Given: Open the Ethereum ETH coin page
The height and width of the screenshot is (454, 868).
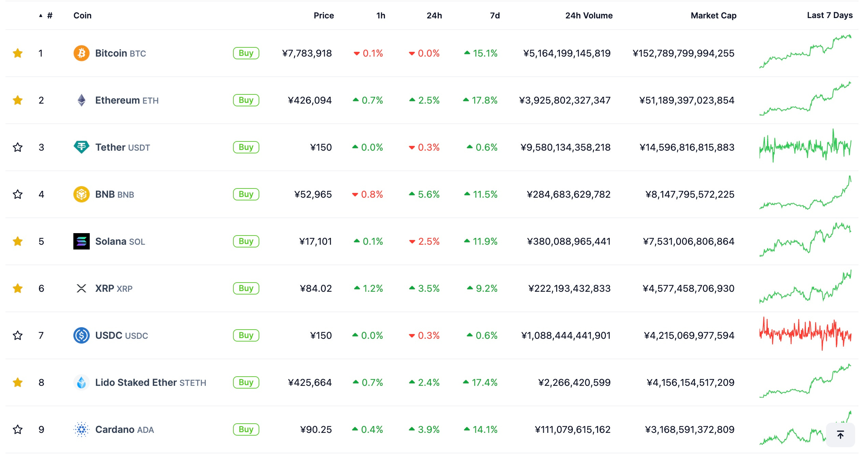Looking at the screenshot, I should click(x=127, y=100).
